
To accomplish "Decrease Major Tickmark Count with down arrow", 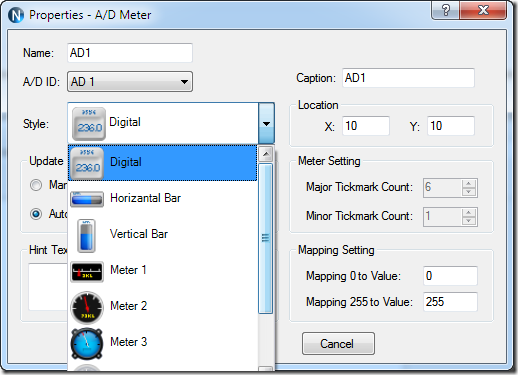I will (469, 192).
